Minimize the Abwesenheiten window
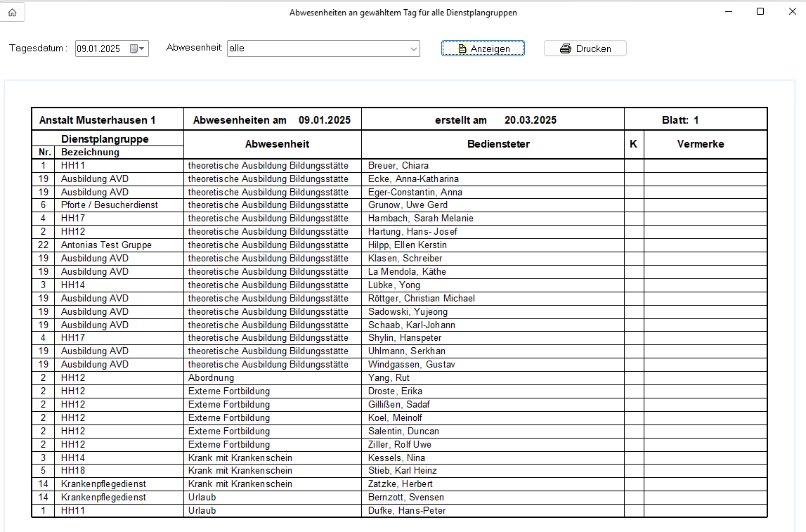 pyautogui.click(x=729, y=11)
